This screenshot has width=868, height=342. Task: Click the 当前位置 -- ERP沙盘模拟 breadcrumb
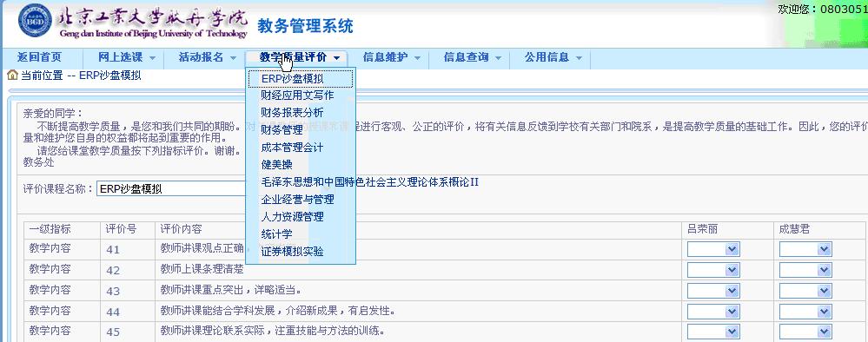pyautogui.click(x=81, y=76)
